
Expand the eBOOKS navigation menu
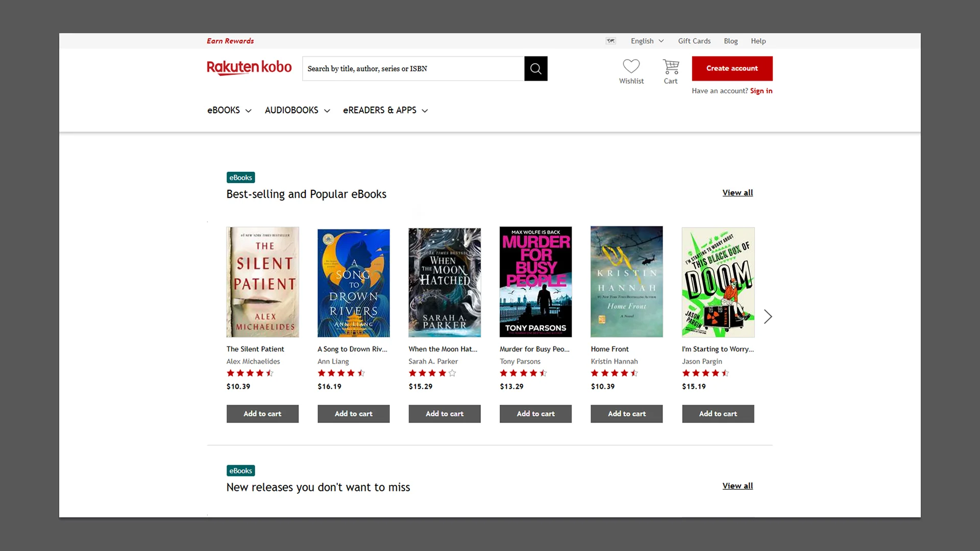[x=229, y=110]
